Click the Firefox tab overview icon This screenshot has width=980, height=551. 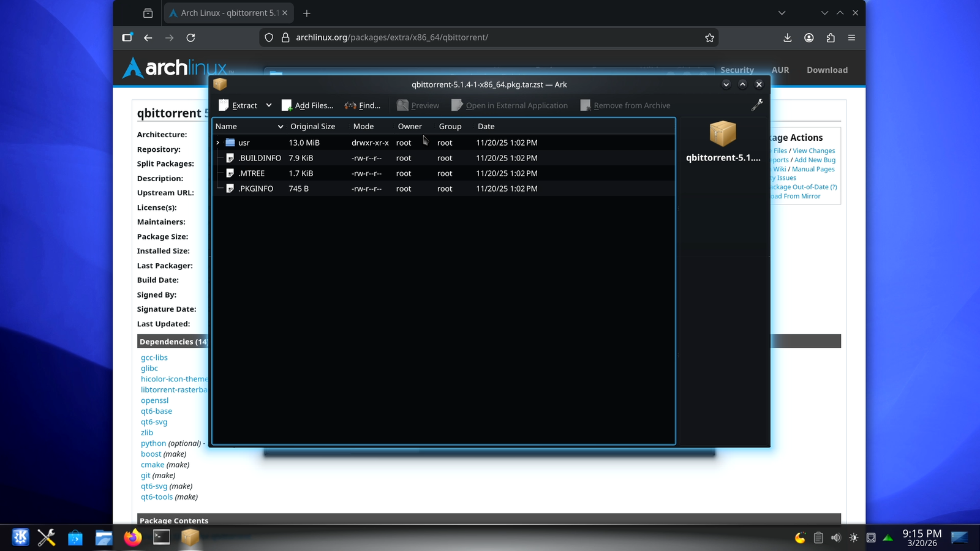coord(148,13)
